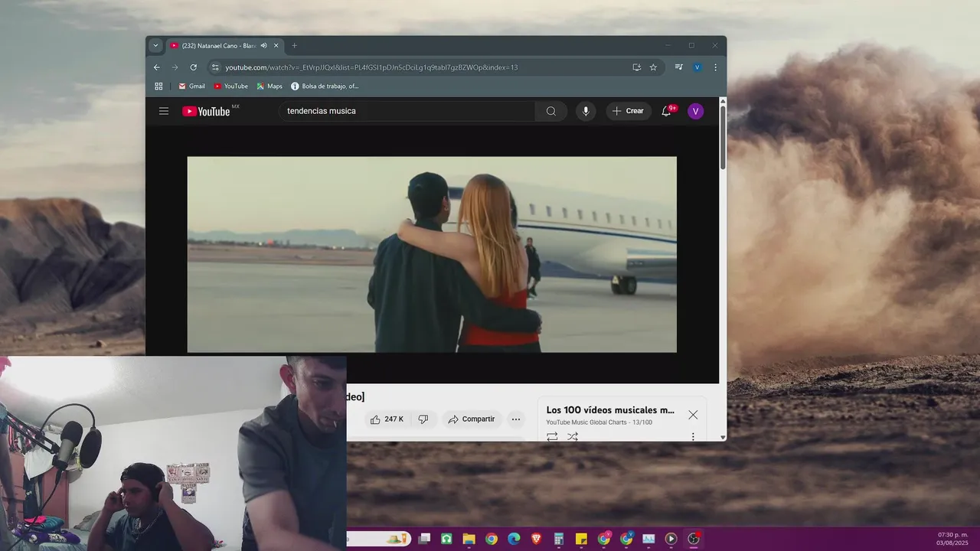Toggle playlist loop icon
Viewport: 980px width, 551px height.
pos(552,436)
